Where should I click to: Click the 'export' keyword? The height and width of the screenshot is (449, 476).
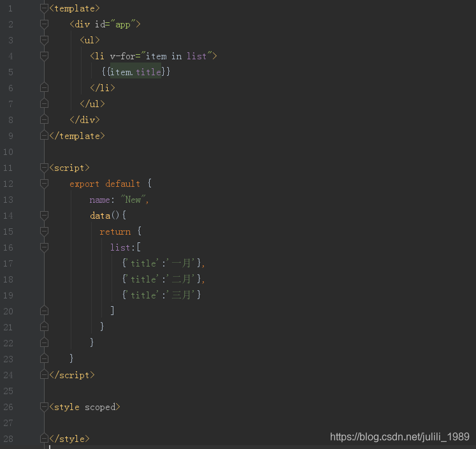tap(84, 184)
